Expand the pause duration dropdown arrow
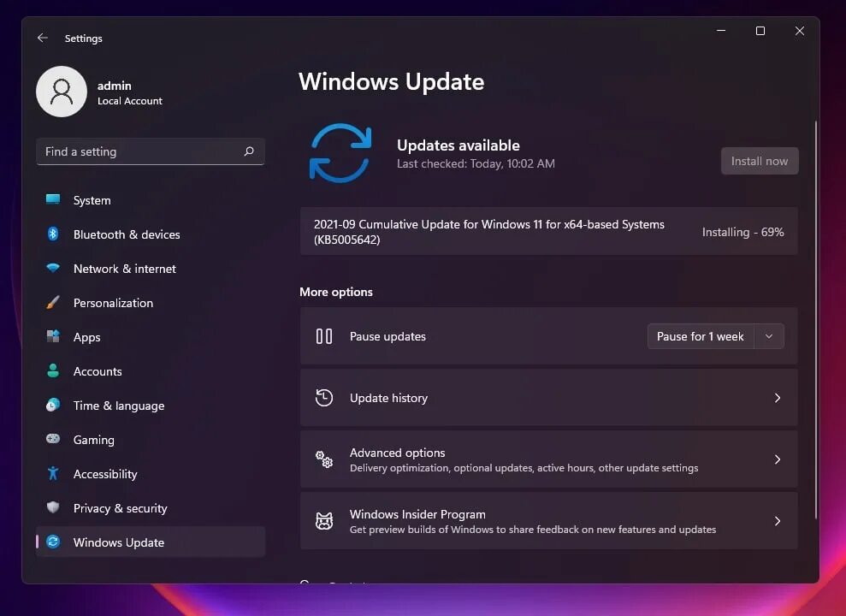This screenshot has width=846, height=616. [769, 336]
